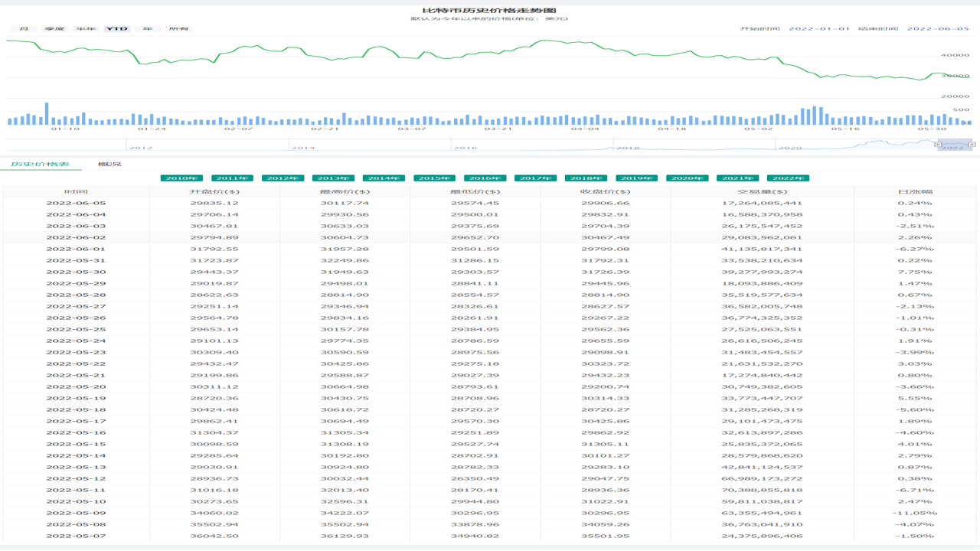Filter table by 2018年

point(586,178)
